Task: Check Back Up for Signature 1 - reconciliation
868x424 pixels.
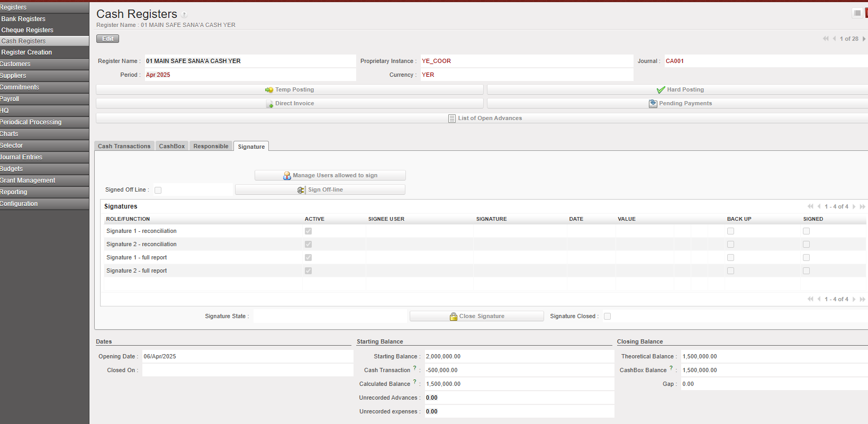Action: 730,231
